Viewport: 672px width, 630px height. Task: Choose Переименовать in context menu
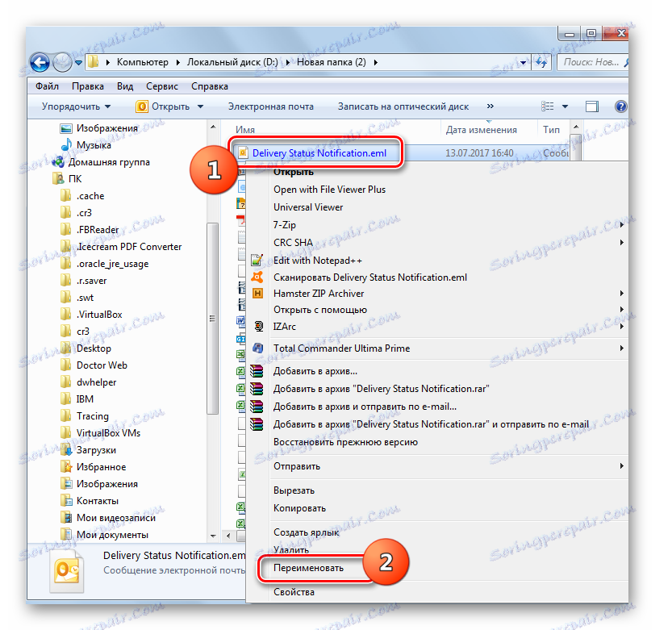tap(308, 568)
